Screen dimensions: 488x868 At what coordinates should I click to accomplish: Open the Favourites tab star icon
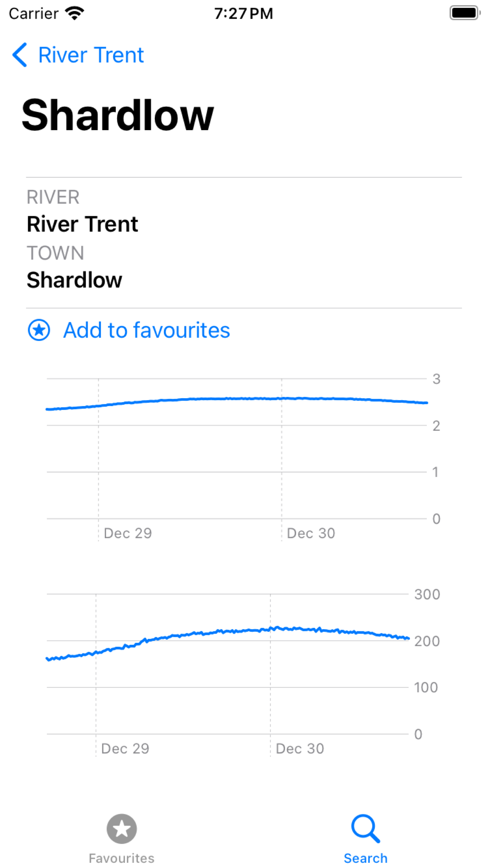pos(122,828)
